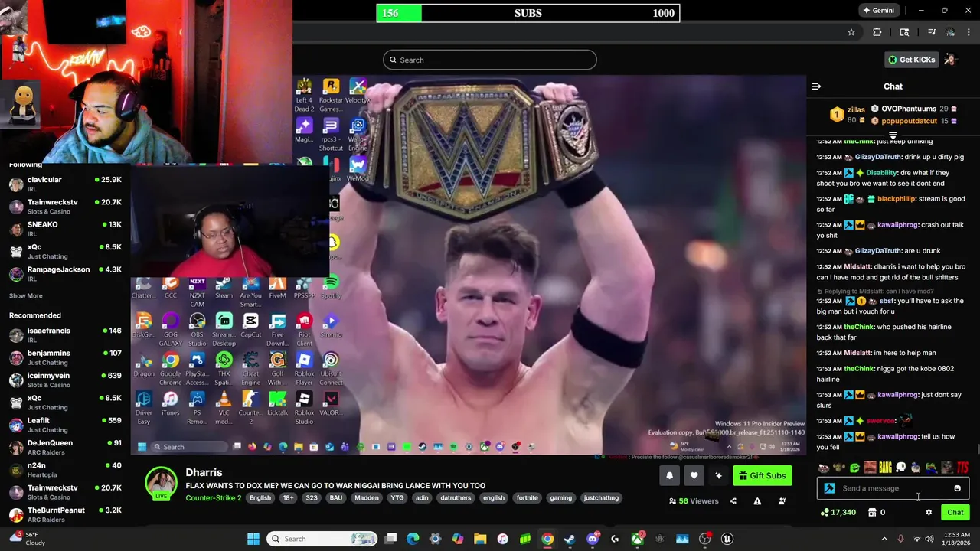
Task: Click the green Chat send button
Action: (x=955, y=512)
